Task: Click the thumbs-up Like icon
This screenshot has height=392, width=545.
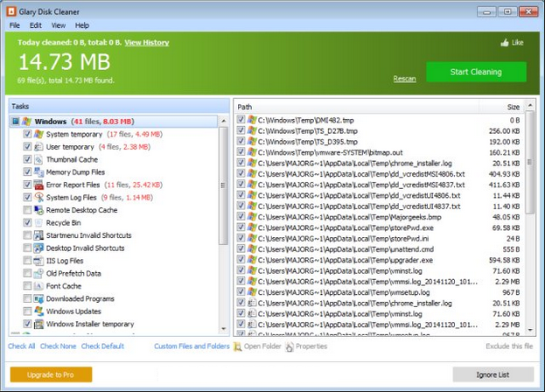Action: click(505, 43)
